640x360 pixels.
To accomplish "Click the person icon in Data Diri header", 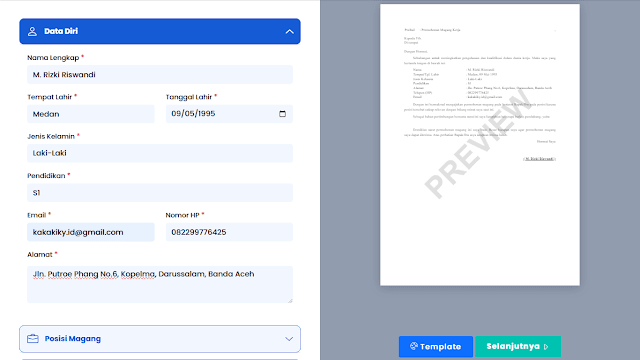I will coord(32,31).
